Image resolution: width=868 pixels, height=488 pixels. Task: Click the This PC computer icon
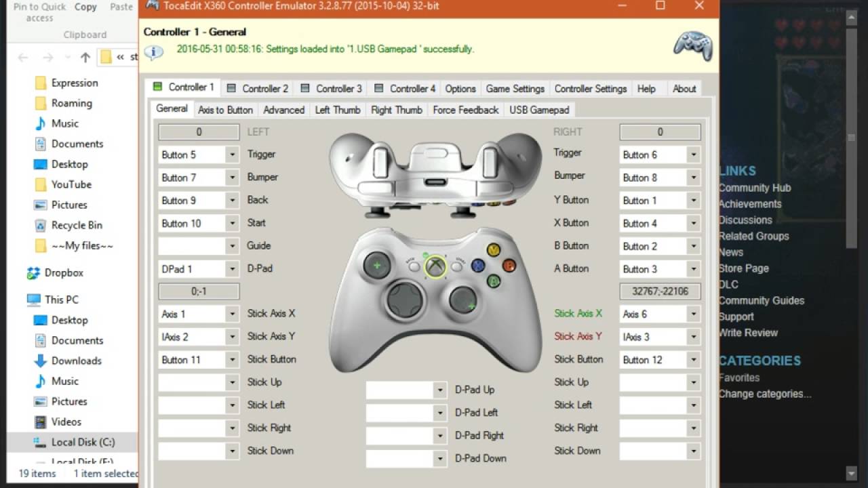click(34, 300)
